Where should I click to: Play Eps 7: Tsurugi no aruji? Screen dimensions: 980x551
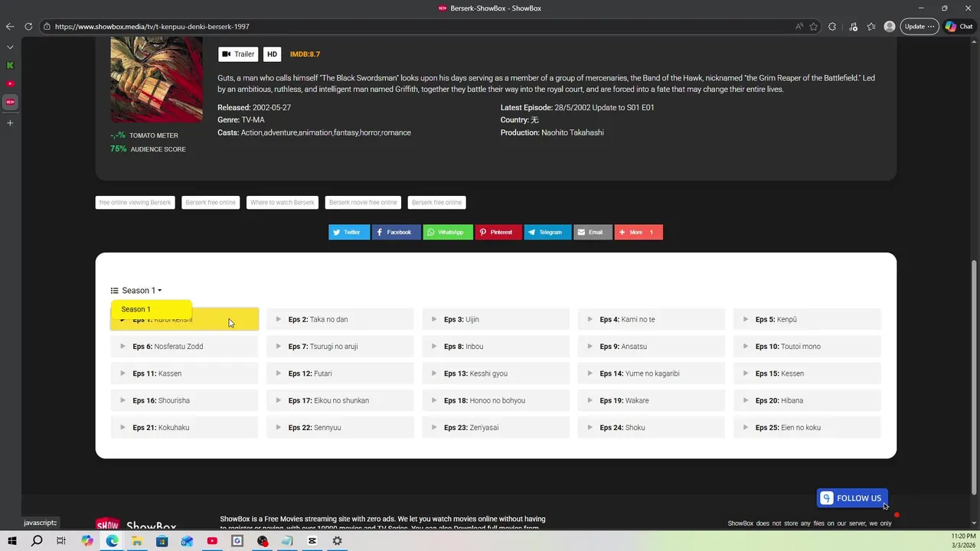(x=341, y=347)
